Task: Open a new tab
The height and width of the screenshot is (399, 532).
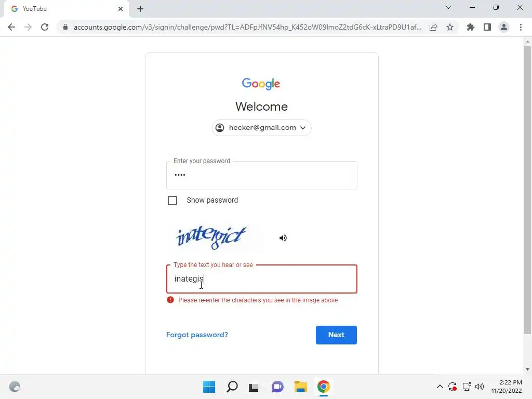Action: click(x=140, y=9)
